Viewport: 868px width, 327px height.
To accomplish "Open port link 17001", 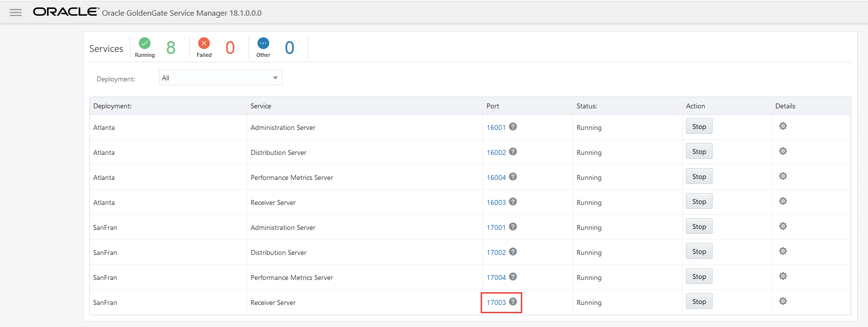I will (496, 227).
